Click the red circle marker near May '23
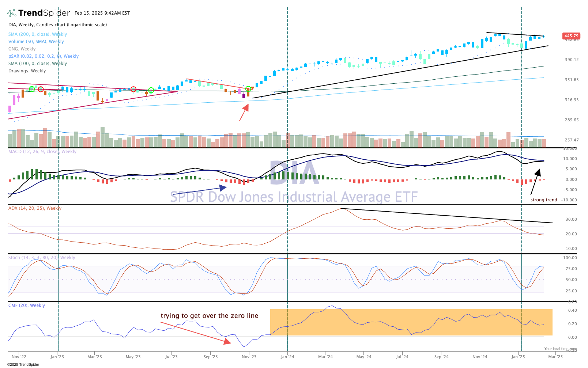Screen dimensions: 588x368 [x=133, y=89]
